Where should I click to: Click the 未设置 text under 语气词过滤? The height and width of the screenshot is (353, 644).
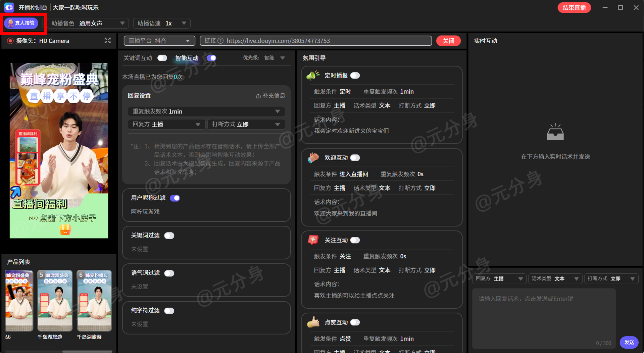click(x=140, y=287)
